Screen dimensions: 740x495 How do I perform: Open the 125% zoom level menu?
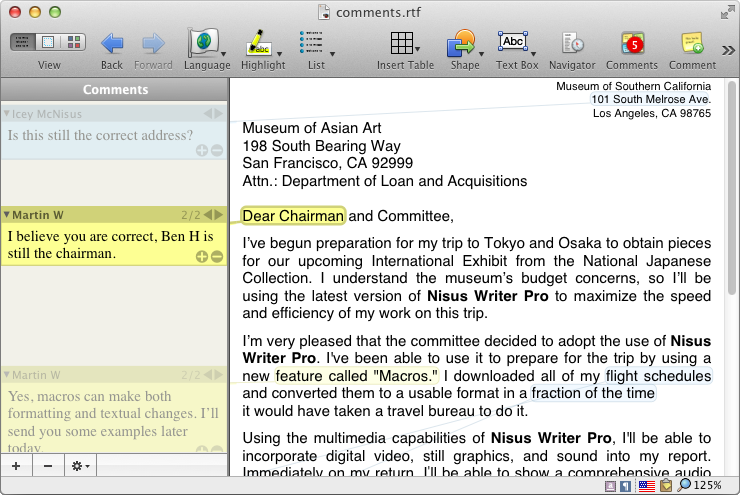click(x=700, y=485)
